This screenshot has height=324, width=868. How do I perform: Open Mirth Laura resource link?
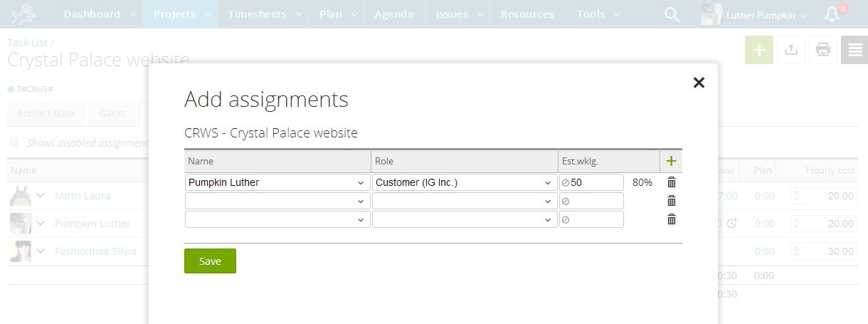tap(83, 196)
